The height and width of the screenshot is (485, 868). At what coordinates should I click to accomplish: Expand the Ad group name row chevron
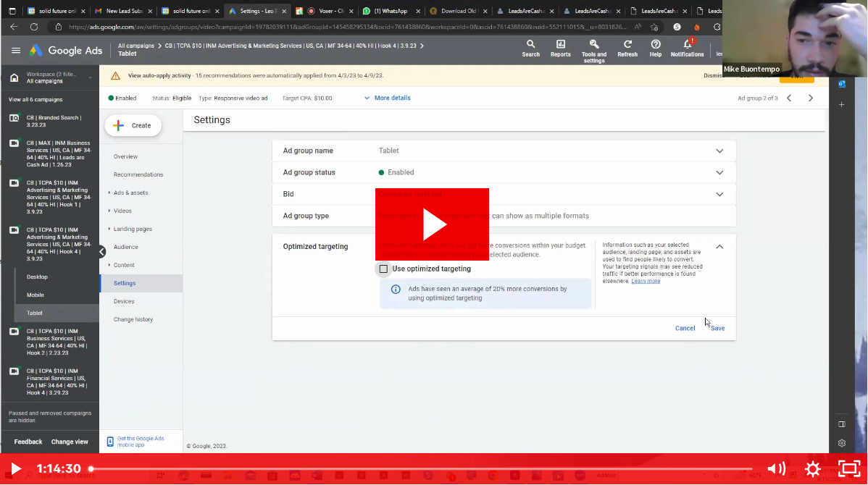[719, 151]
